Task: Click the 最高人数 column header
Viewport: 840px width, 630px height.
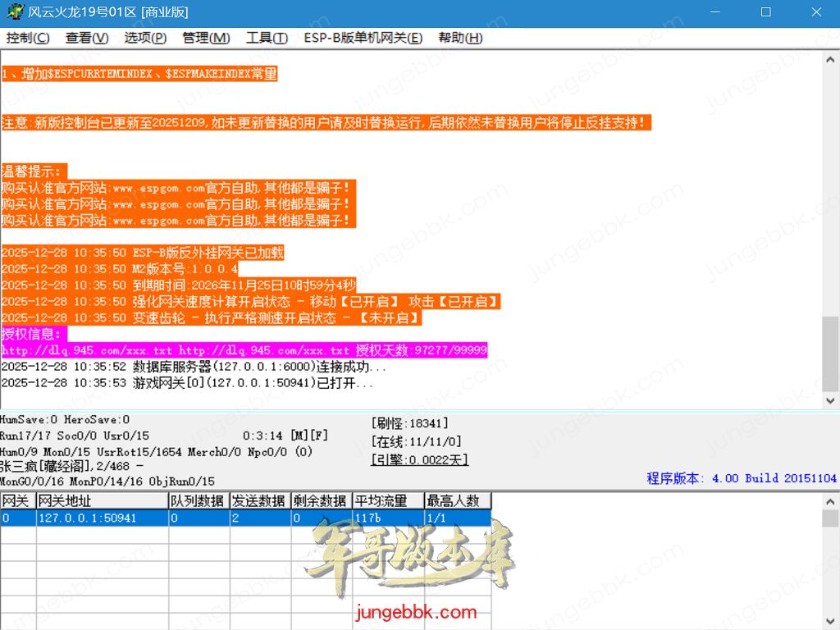Action: (456, 500)
